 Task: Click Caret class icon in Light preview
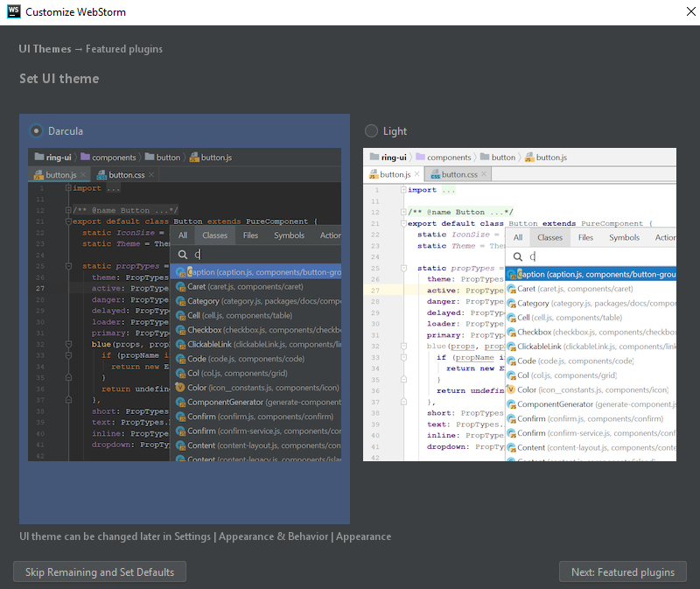511,289
